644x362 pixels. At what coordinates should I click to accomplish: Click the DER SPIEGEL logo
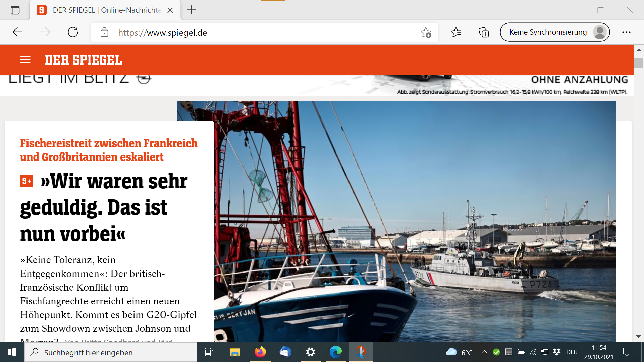coord(84,60)
